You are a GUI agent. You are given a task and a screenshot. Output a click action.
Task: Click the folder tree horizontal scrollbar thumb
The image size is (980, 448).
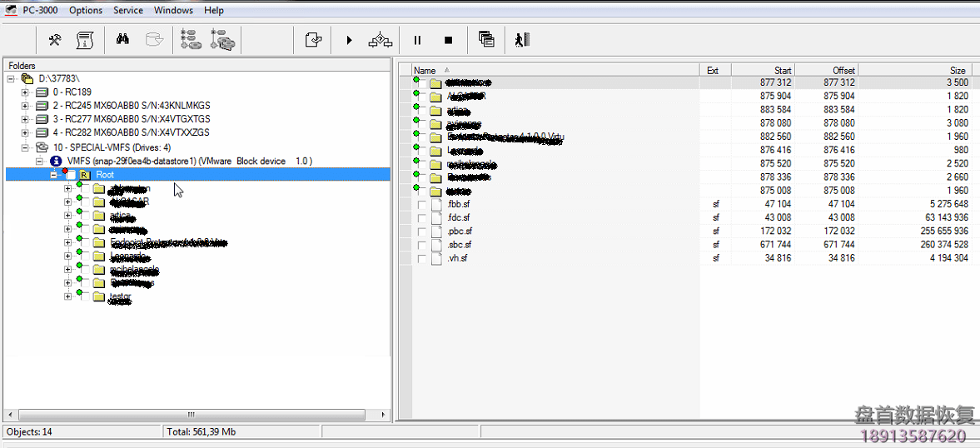point(192,414)
